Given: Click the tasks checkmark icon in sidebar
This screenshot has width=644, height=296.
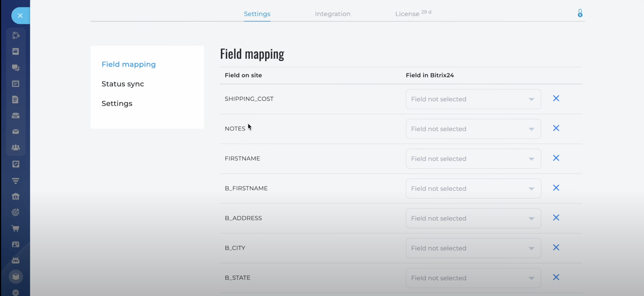Looking at the screenshot, I should pos(16,164).
